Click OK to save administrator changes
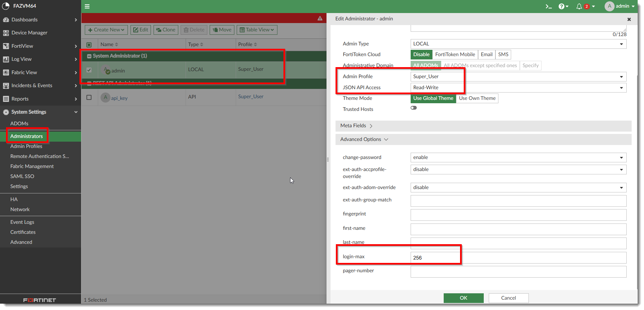This screenshot has width=644, height=310. click(463, 298)
